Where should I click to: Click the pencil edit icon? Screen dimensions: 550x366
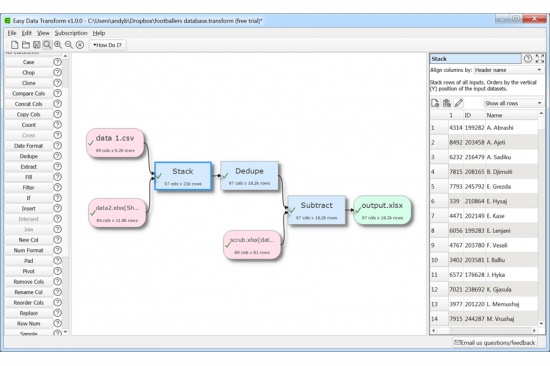click(x=458, y=103)
